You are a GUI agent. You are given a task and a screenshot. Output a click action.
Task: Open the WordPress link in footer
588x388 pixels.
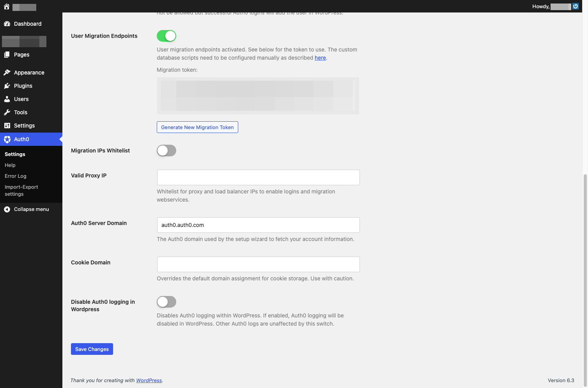pos(149,381)
